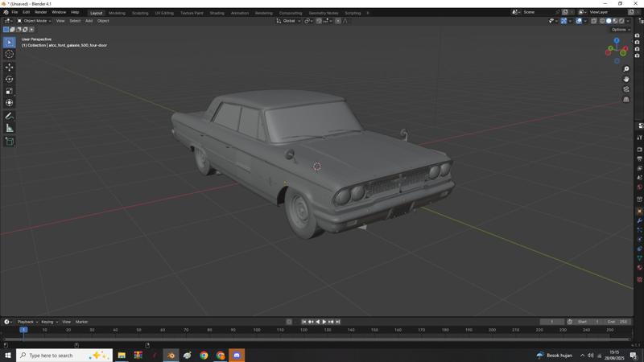
Task: Click the pan view hand icon
Action: coord(626,79)
